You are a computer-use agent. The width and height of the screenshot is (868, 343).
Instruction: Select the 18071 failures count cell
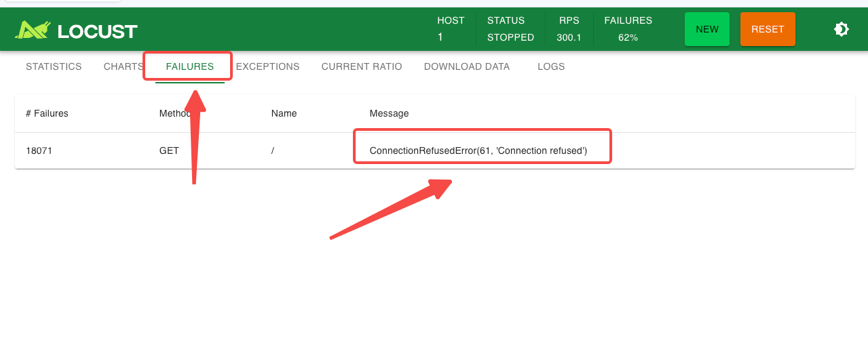pos(39,150)
